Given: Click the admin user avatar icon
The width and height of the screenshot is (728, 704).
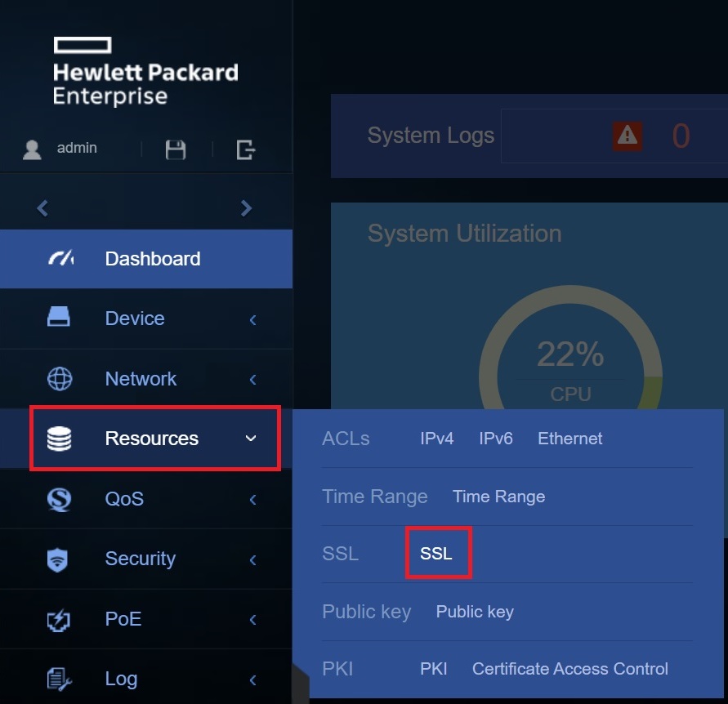Looking at the screenshot, I should click(x=32, y=150).
